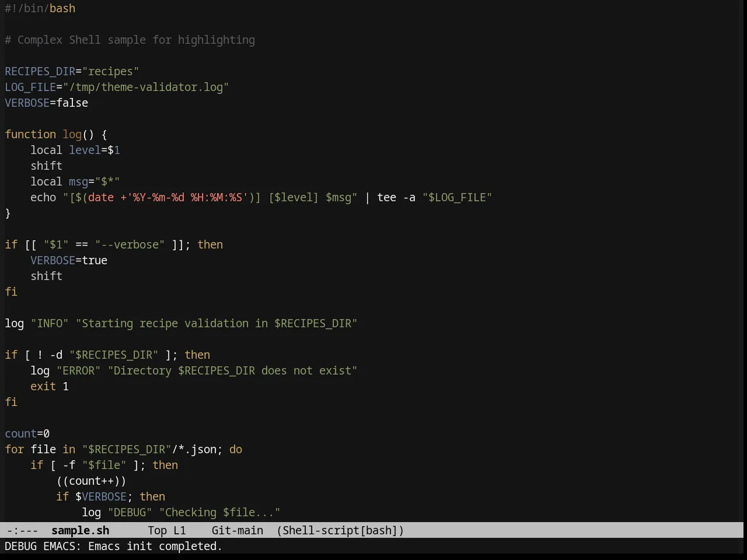This screenshot has width=747, height=560.
Task: Click the "$LOG_FILE" string after tee
Action: (x=457, y=197)
